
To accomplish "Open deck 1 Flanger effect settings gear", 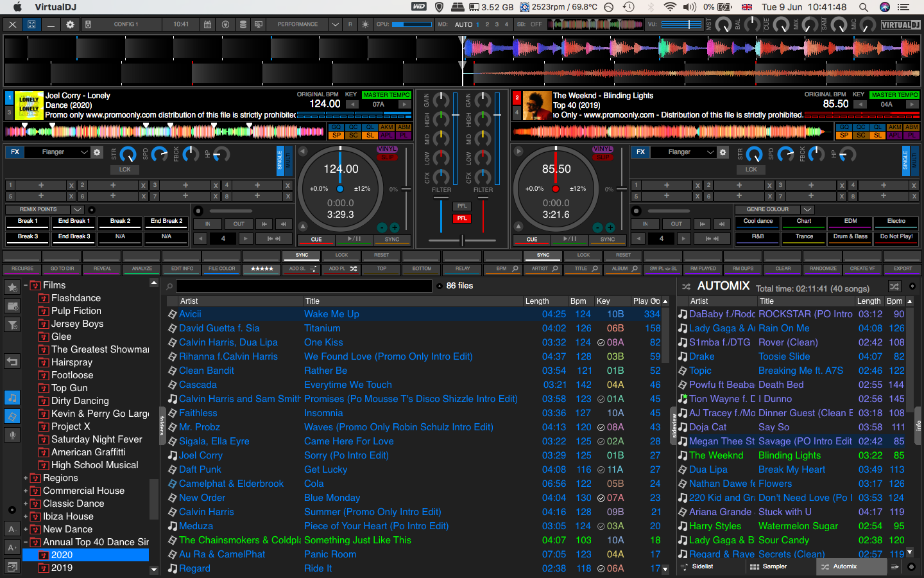I will pyautogui.click(x=97, y=152).
